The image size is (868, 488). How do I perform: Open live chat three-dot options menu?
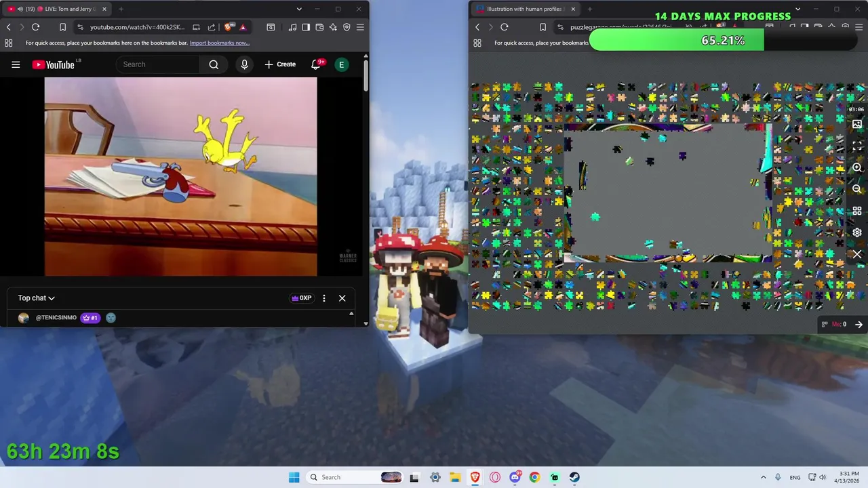(x=324, y=298)
